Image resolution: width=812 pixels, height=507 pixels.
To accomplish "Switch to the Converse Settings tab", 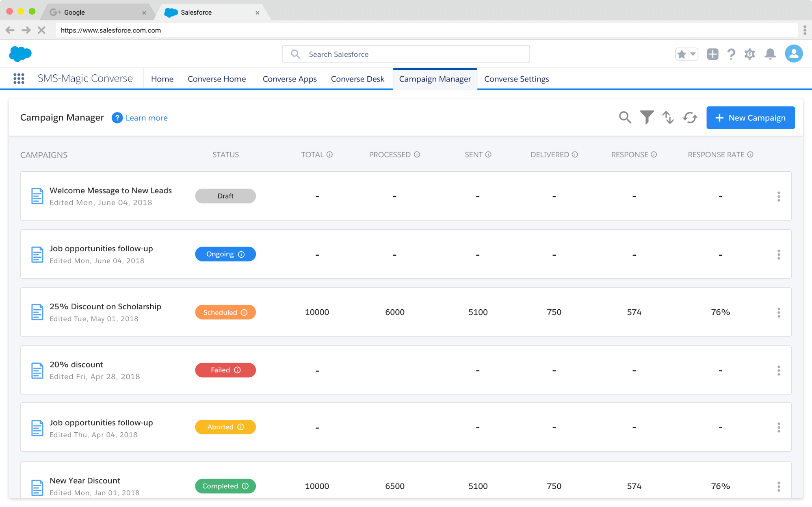I will click(517, 79).
